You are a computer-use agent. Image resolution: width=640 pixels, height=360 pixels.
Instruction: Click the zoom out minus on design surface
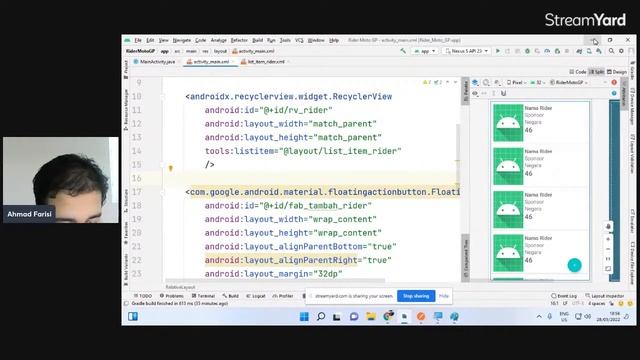(x=608, y=249)
